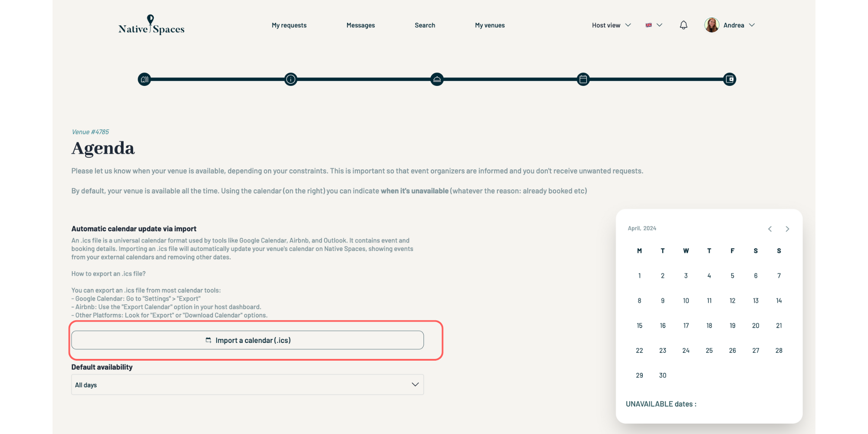This screenshot has height=434, width=868.
Task: Expand the Default availability All days dropdown
Action: 247,385
